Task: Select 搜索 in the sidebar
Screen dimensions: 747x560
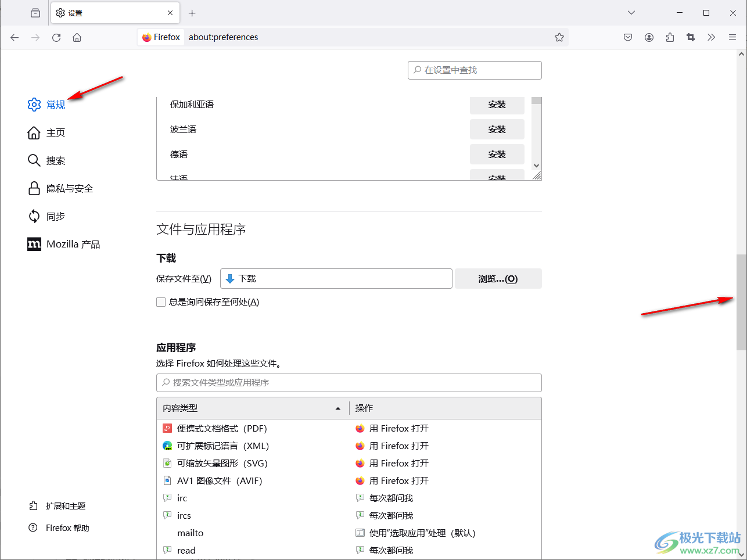Action: point(46,160)
